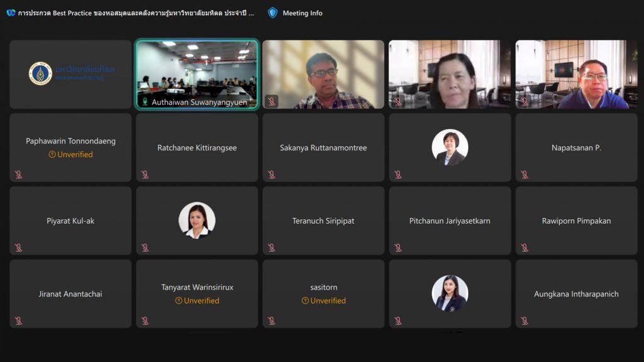Select the Pitchanun Jariyasetkarn participant tile
This screenshot has width=644, height=362.
(450, 221)
